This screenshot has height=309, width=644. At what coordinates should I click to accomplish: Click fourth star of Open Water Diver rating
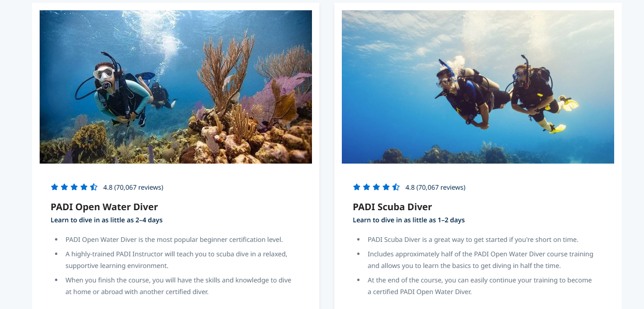click(84, 187)
